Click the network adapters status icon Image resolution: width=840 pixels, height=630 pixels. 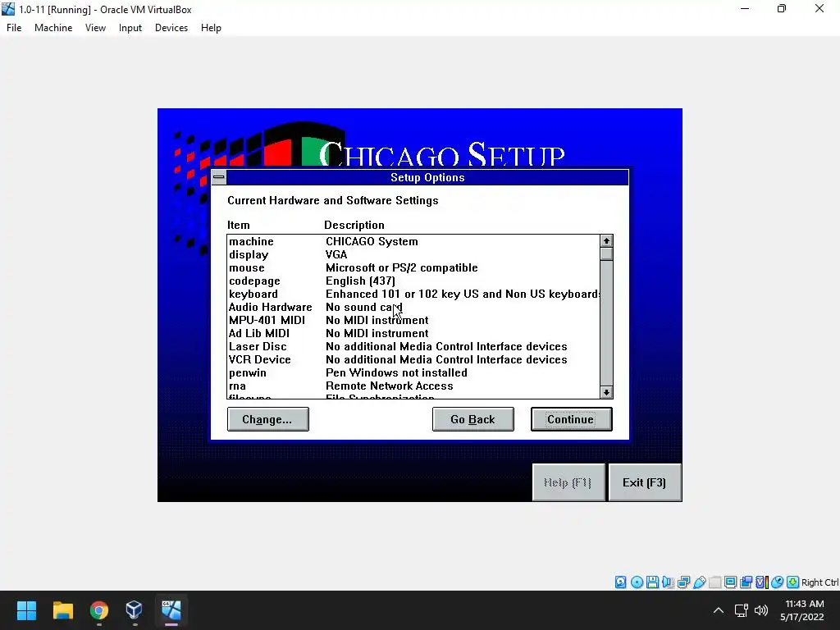point(683,582)
